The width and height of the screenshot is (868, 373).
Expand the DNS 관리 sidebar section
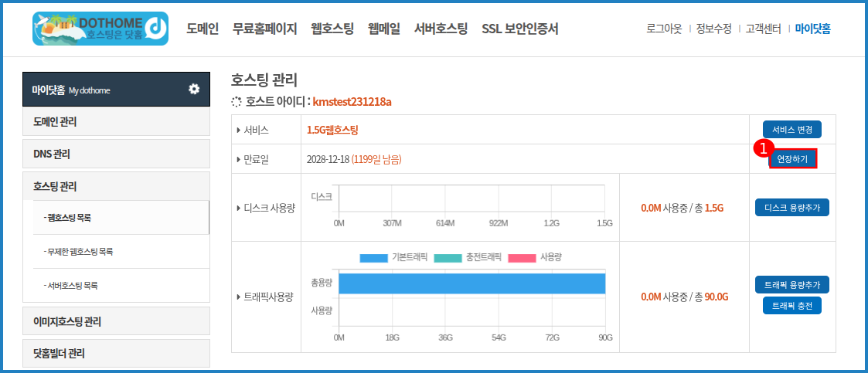(x=116, y=154)
